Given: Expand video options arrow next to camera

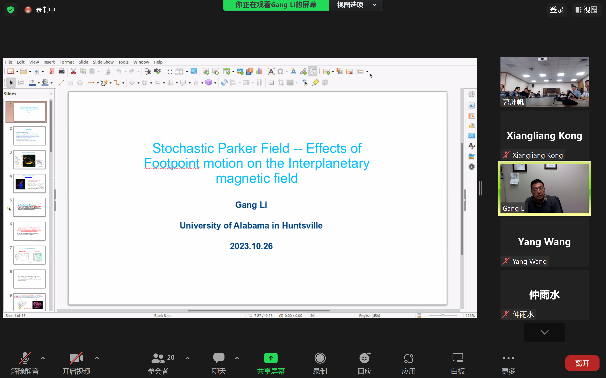Looking at the screenshot, I should tap(97, 358).
